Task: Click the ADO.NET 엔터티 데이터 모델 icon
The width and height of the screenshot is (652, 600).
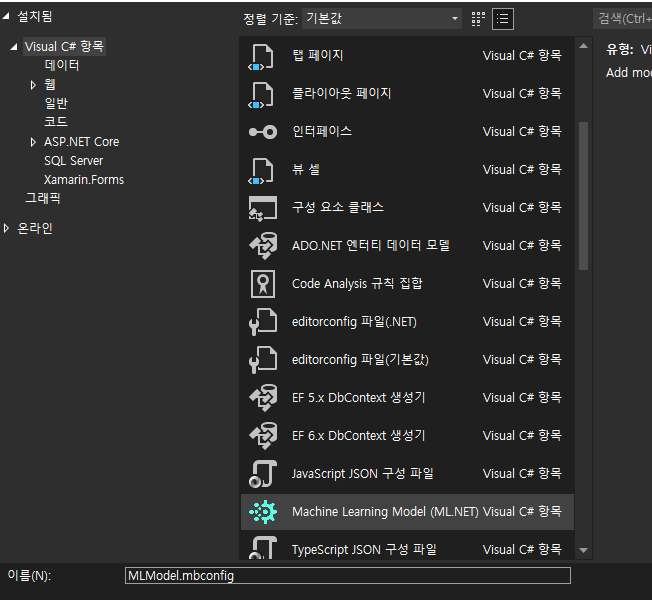Action: click(262, 246)
